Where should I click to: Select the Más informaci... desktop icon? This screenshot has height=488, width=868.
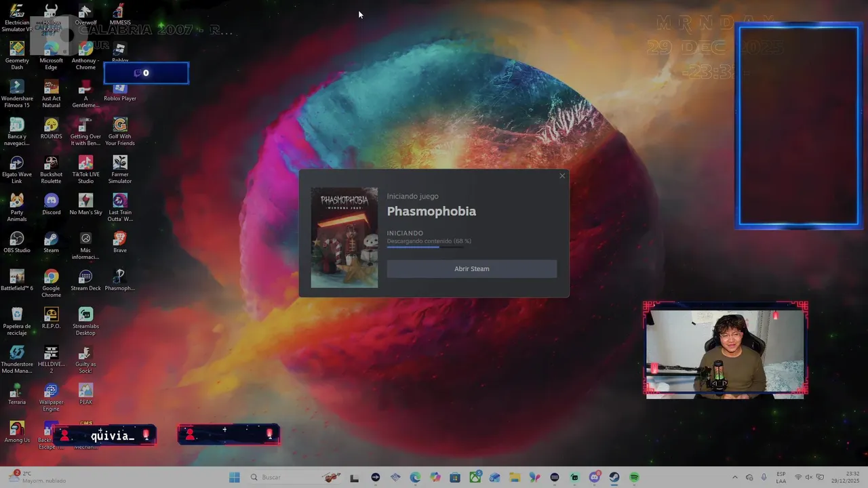[x=85, y=246]
